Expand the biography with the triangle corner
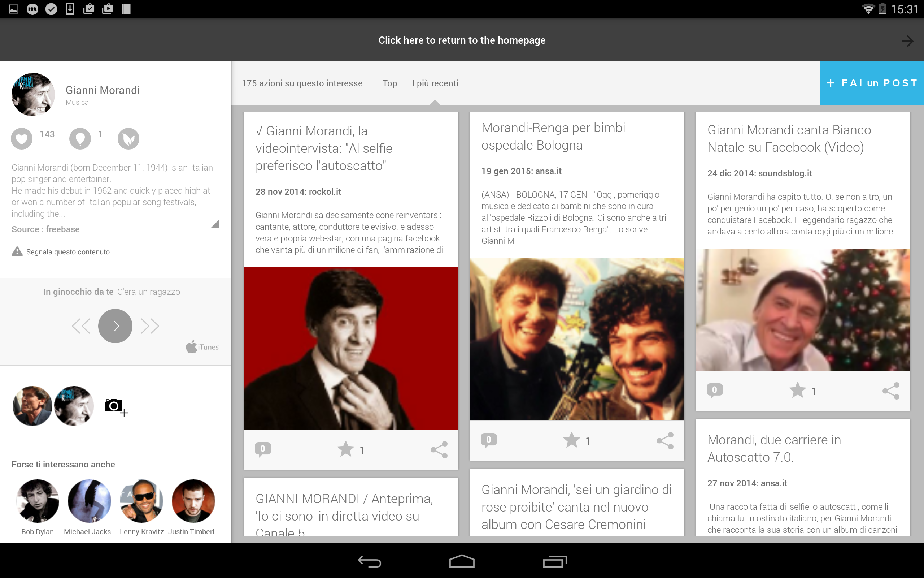 point(216,224)
